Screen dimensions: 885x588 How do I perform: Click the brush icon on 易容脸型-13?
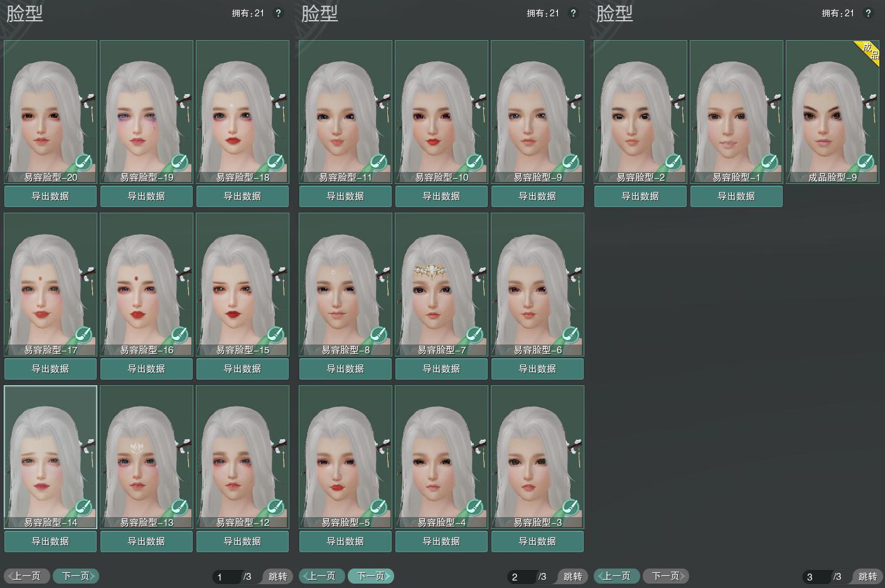(180, 508)
